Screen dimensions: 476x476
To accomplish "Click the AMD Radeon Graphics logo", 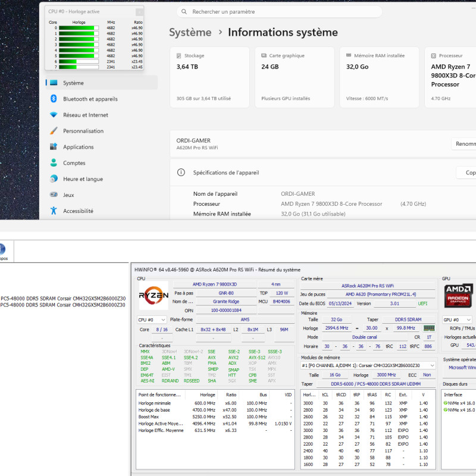I will tap(458, 296).
